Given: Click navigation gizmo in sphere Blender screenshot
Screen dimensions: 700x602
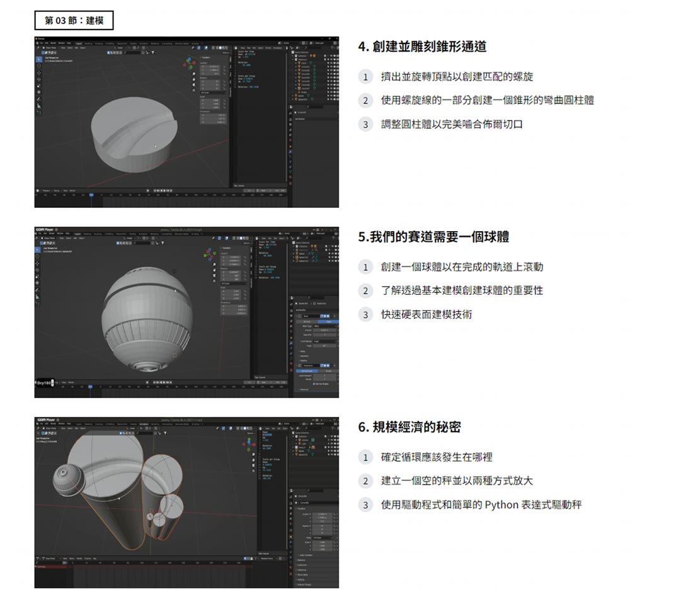Looking at the screenshot, I should [209, 254].
